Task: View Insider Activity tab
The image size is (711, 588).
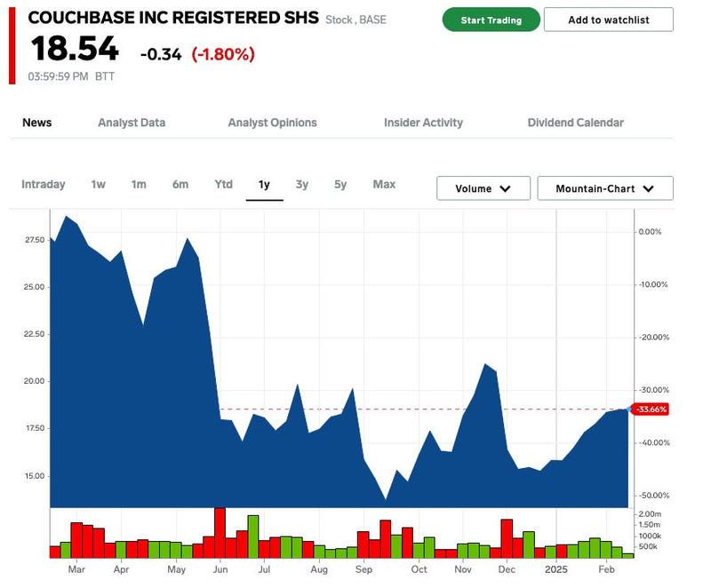Action: pos(423,123)
